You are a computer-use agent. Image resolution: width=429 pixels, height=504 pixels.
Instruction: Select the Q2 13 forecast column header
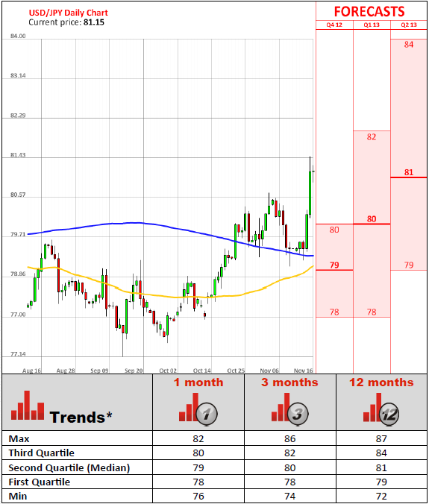(x=409, y=25)
